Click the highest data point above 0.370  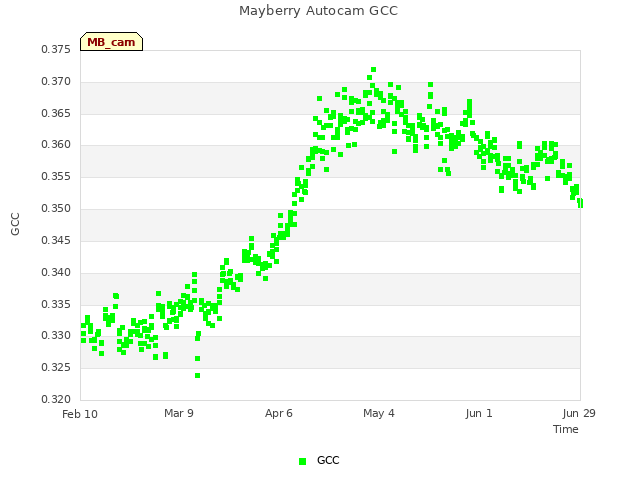pos(373,70)
